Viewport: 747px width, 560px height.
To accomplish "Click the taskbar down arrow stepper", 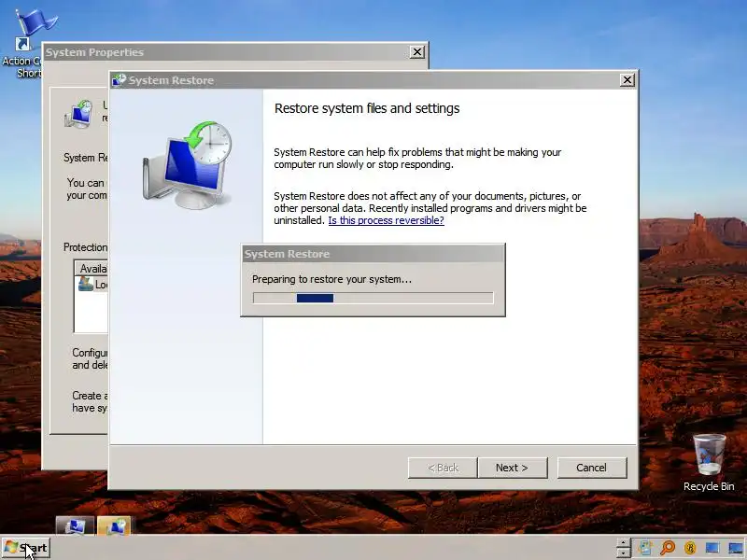I will [x=623, y=553].
